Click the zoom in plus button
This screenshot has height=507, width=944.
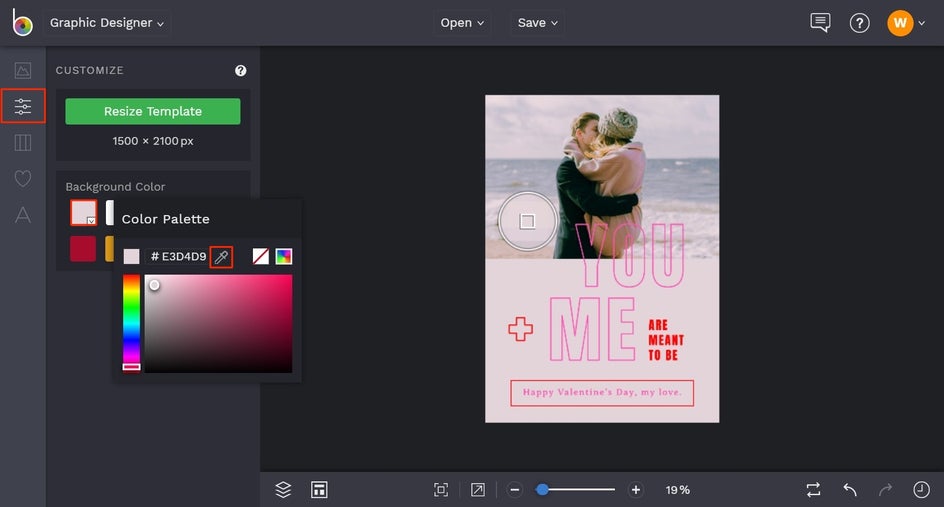tap(636, 490)
